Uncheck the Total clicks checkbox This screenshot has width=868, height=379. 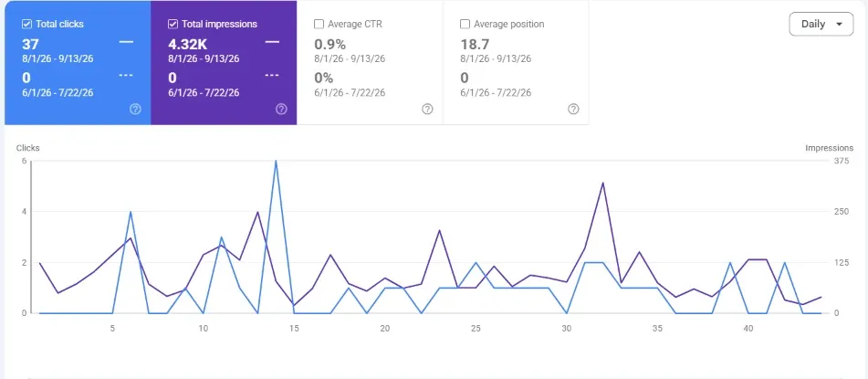click(26, 24)
